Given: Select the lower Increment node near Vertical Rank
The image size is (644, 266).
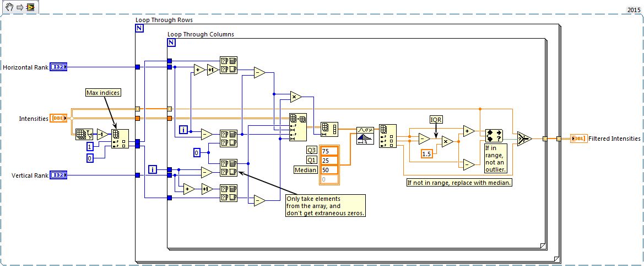Looking at the screenshot, I should pos(208,189).
